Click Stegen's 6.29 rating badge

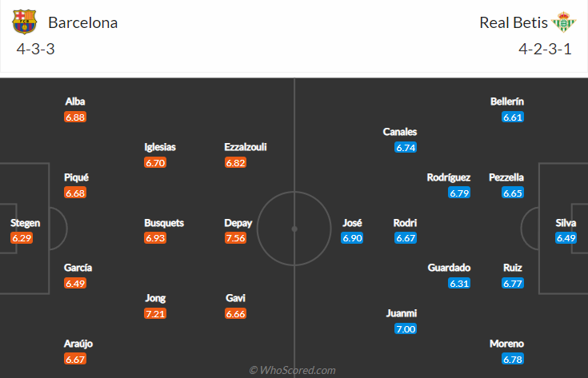click(x=22, y=238)
